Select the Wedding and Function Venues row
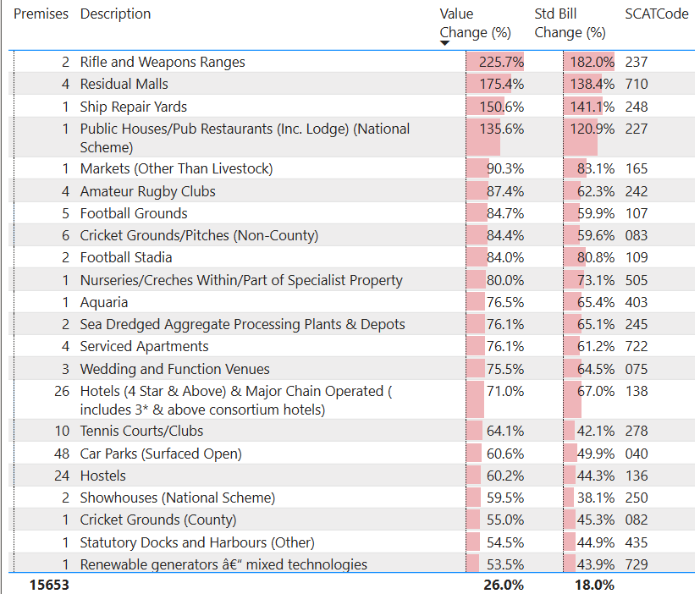Image resolution: width=700 pixels, height=594 pixels. tap(174, 369)
